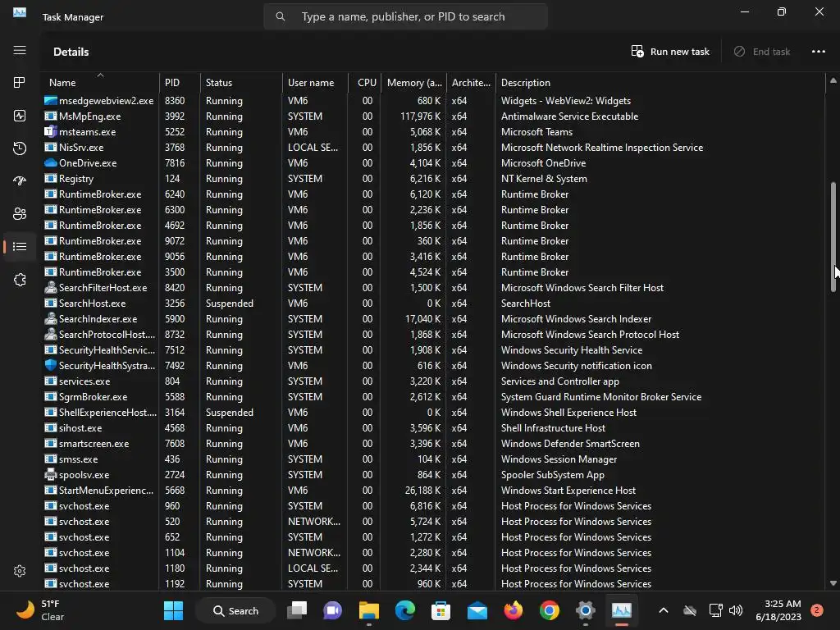Click the msteams.exe Teams icon
The width and height of the screenshot is (840, 630).
click(50, 132)
